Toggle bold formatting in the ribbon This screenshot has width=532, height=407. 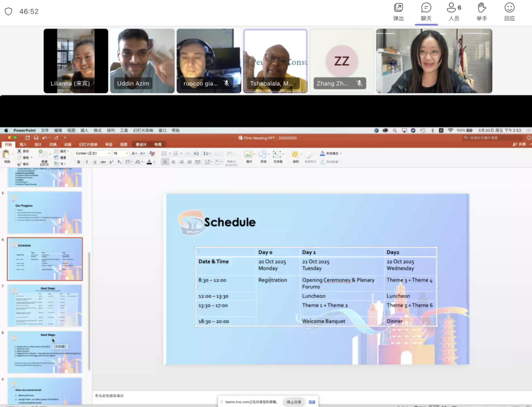pos(78,162)
